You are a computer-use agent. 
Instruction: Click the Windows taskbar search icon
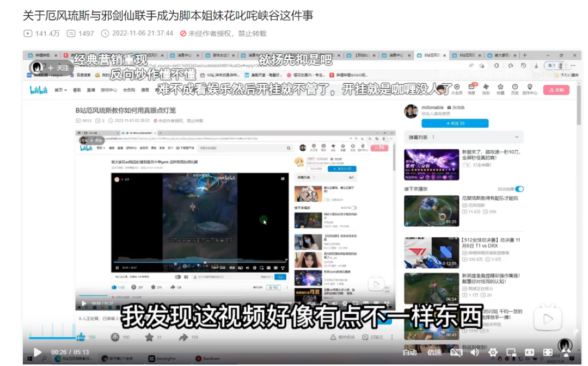click(x=44, y=359)
